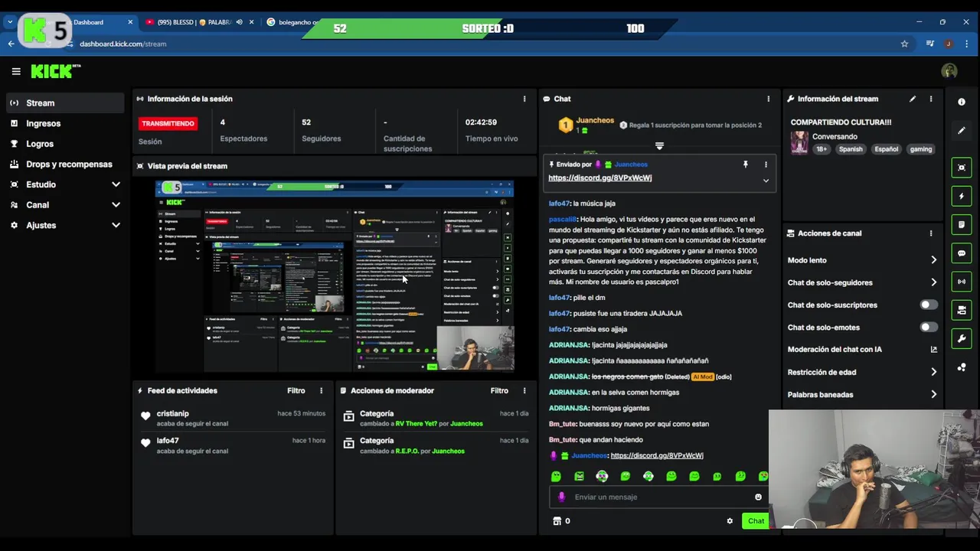The width and height of the screenshot is (980, 551).
Task: Open Moderación del chat con IA external link
Action: coord(933,350)
